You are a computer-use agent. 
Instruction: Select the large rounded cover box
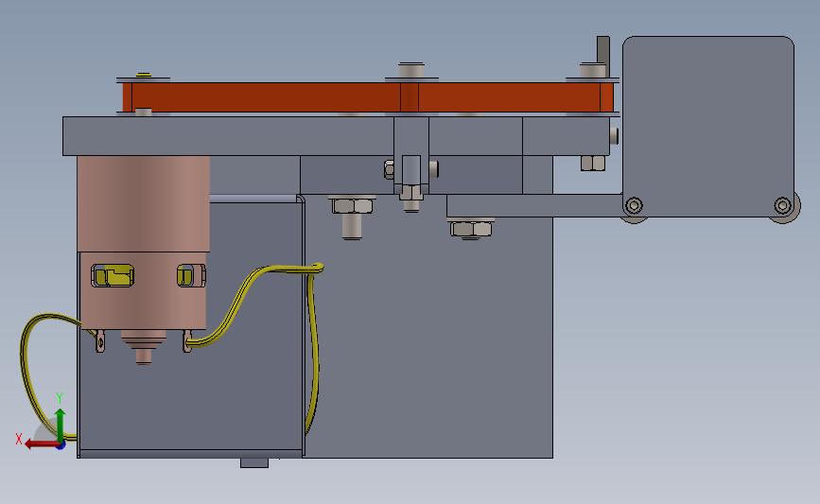[x=708, y=127]
